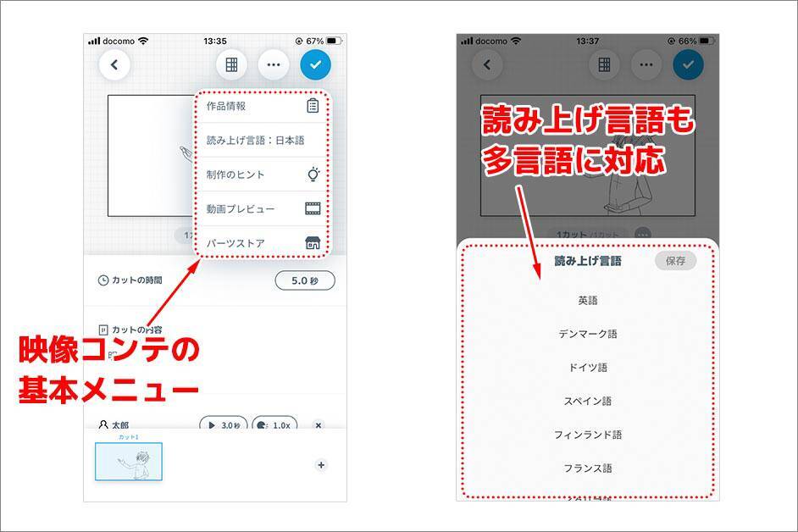Click the person icon beside 太郎
The height and width of the screenshot is (532, 798).
(103, 424)
